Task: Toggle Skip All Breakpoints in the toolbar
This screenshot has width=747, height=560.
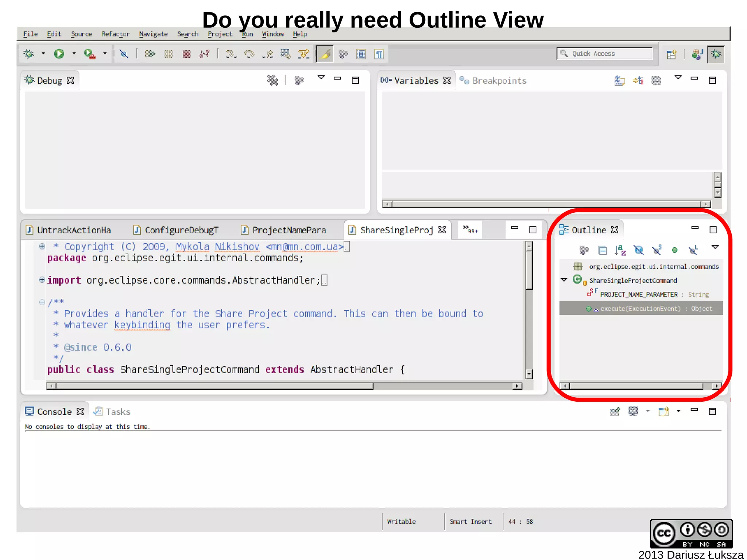Action: click(x=124, y=54)
